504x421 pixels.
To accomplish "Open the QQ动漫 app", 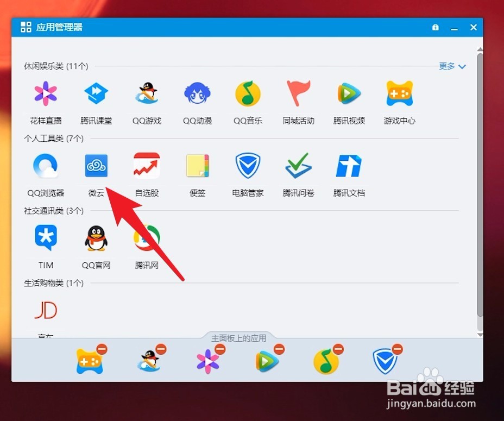I will coord(197,93).
